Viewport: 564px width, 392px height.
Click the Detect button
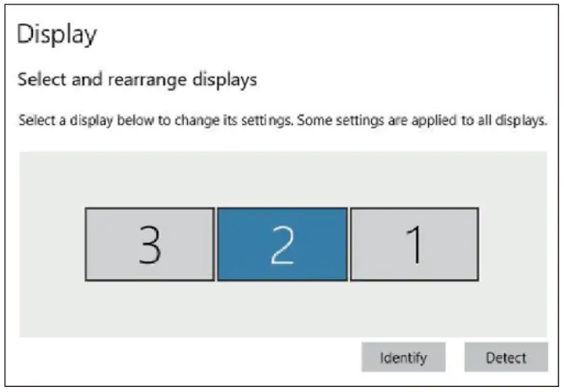(506, 357)
